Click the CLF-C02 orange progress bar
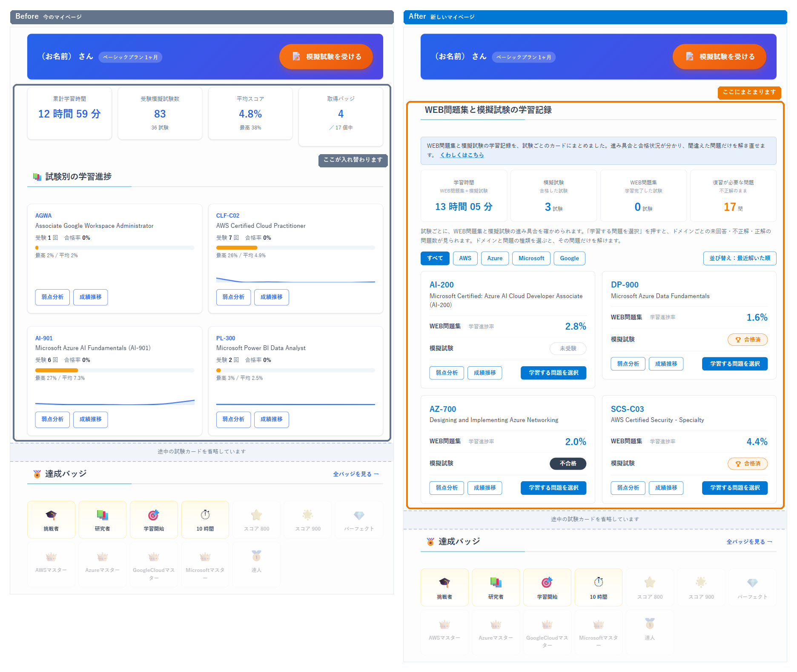This screenshot has width=797, height=672. [x=237, y=248]
